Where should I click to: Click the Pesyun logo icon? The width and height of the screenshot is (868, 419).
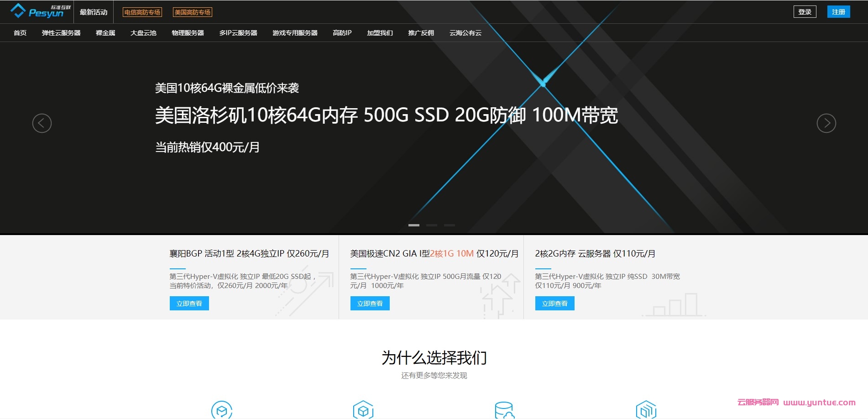(x=18, y=10)
